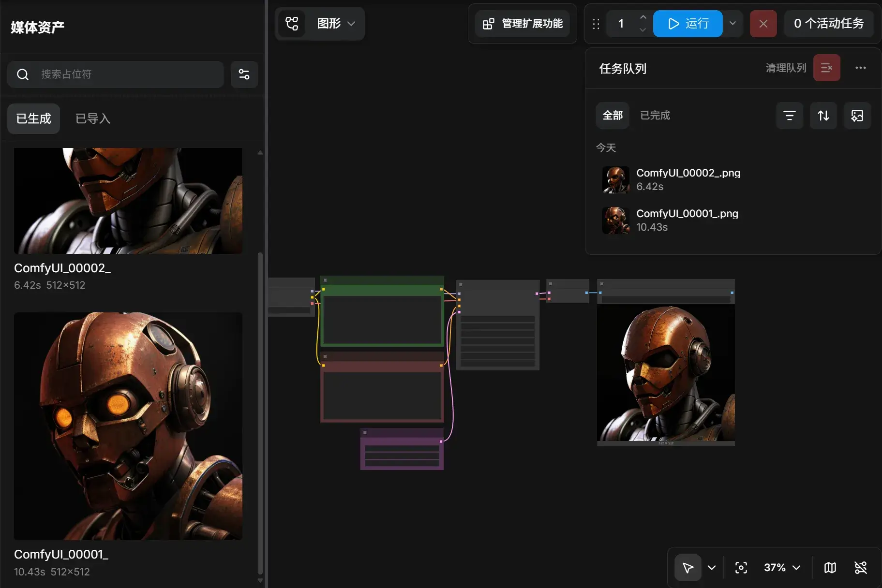Expand the 图形 dropdown
882x588 pixels.
(x=336, y=23)
